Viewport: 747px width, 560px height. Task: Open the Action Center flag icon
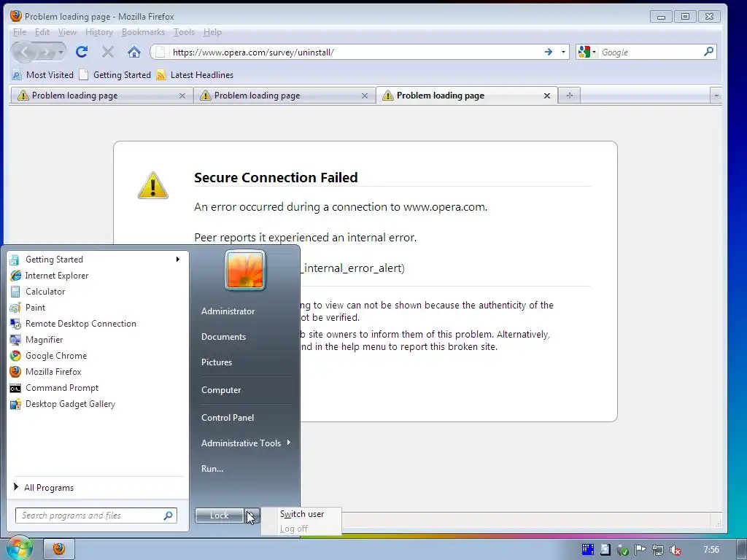[640, 550]
